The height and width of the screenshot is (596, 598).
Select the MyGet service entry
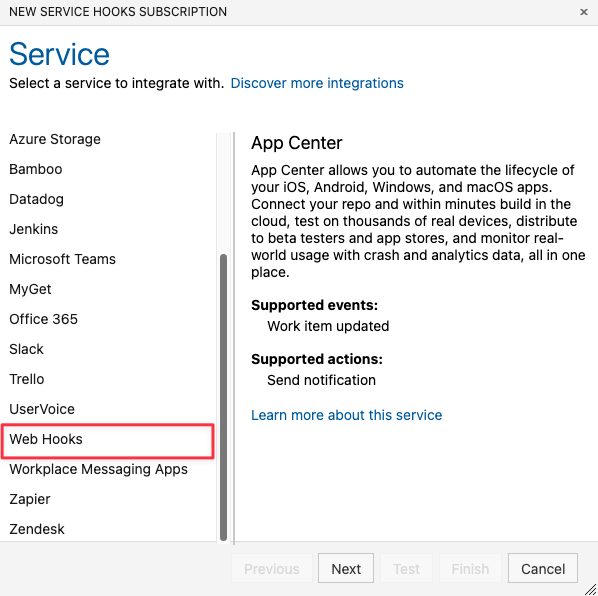pos(108,289)
